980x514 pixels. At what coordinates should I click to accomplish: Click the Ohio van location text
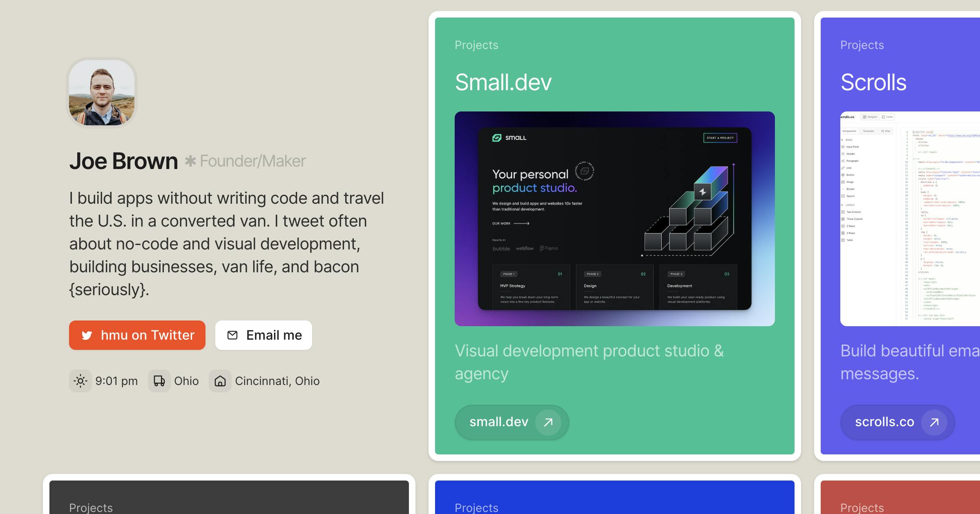tap(186, 381)
